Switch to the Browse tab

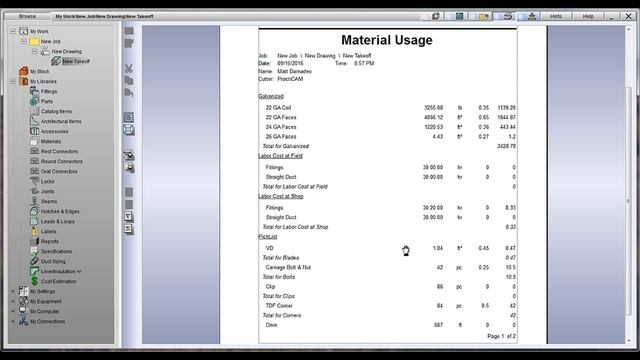[27, 16]
